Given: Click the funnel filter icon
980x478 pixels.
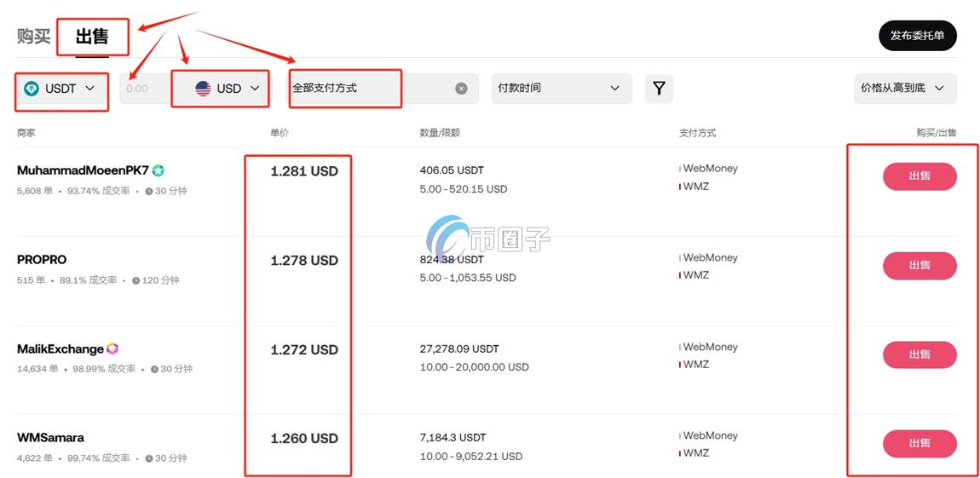Looking at the screenshot, I should click(x=659, y=88).
